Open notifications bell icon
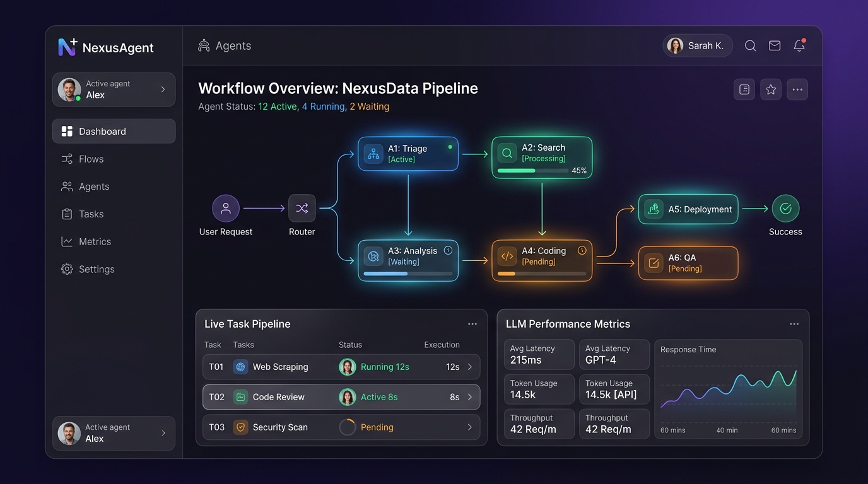 [799, 45]
